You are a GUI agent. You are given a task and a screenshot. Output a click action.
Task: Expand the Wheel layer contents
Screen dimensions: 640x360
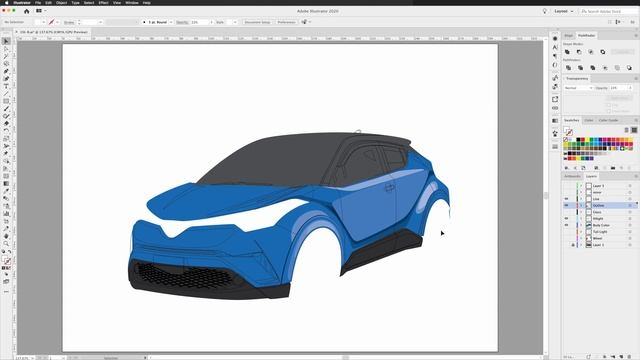click(581, 238)
